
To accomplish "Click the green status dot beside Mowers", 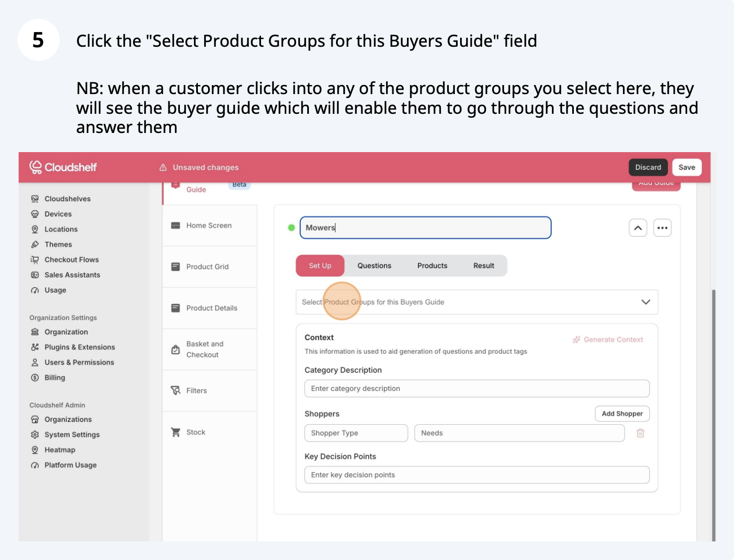I will pos(291,228).
